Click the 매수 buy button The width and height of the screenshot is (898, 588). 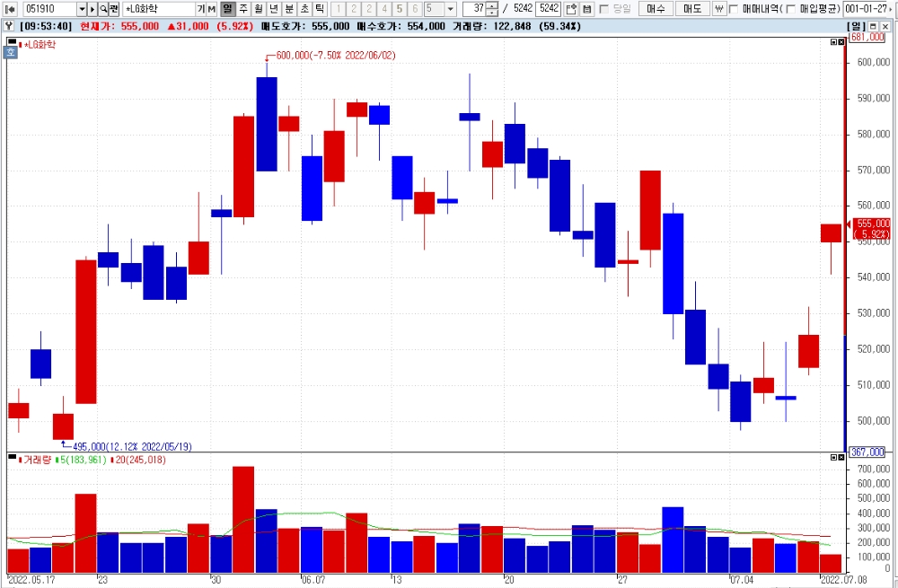(x=656, y=9)
